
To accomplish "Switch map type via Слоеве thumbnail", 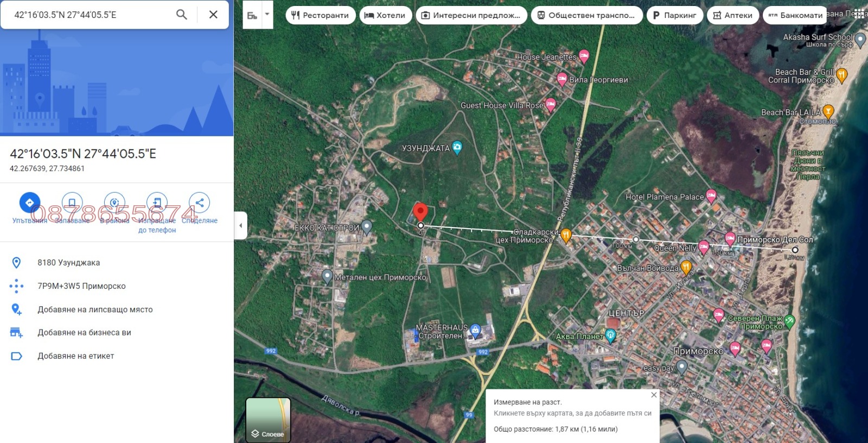I will [268, 420].
